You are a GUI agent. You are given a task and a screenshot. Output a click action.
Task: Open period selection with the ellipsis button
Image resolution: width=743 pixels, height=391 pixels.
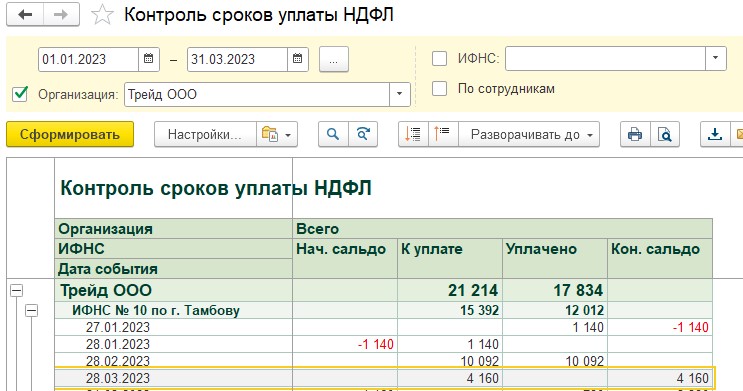tap(334, 59)
